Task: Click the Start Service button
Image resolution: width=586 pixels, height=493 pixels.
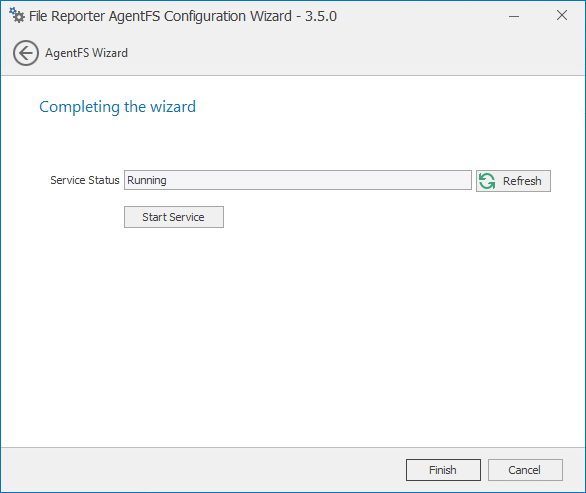Action: pyautogui.click(x=174, y=217)
